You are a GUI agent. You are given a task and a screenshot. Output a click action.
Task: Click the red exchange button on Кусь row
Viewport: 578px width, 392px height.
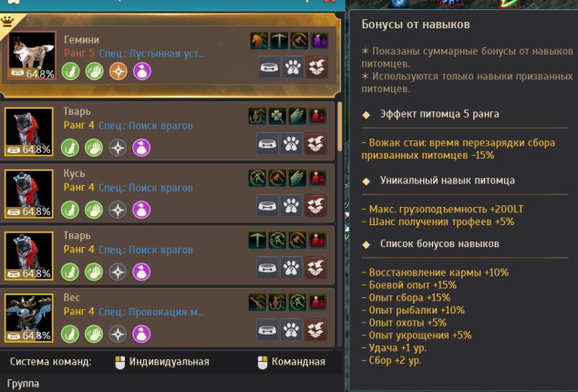315,205
